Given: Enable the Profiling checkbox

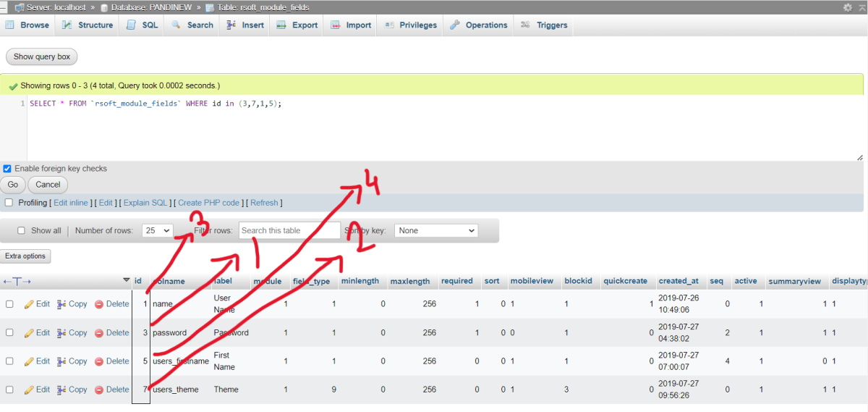Looking at the screenshot, I should click(9, 203).
